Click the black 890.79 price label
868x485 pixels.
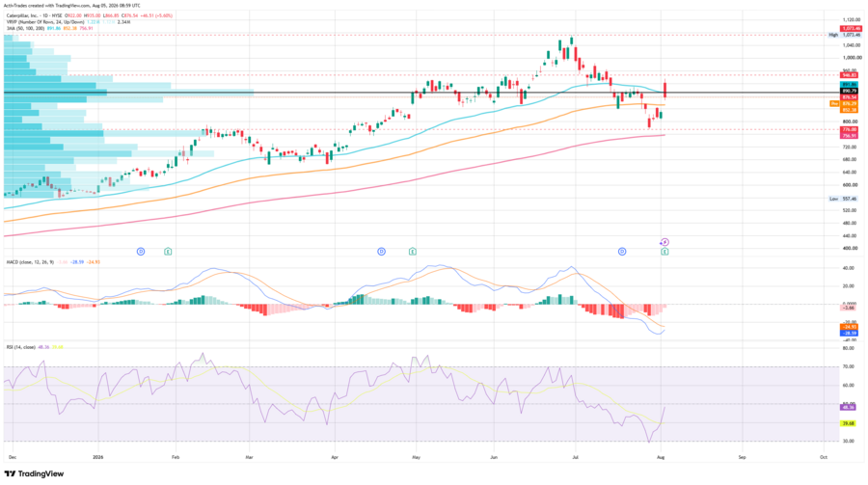[x=849, y=91]
